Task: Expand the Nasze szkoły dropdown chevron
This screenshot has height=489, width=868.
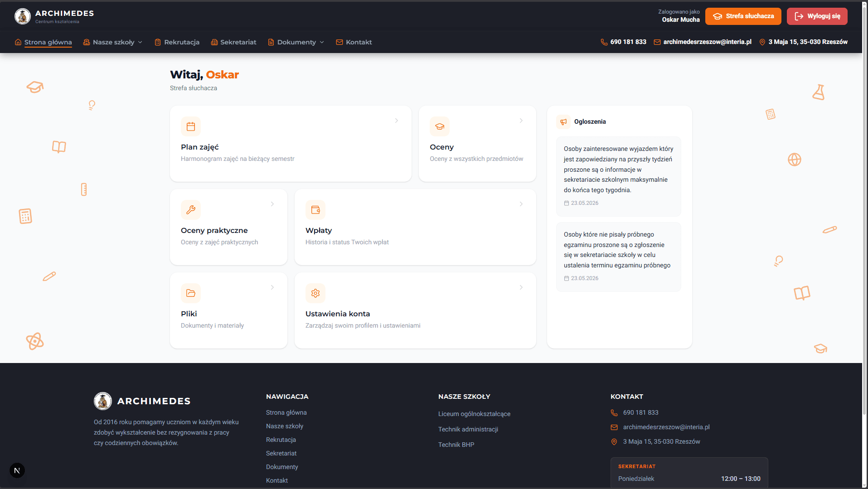Action: [x=140, y=42]
